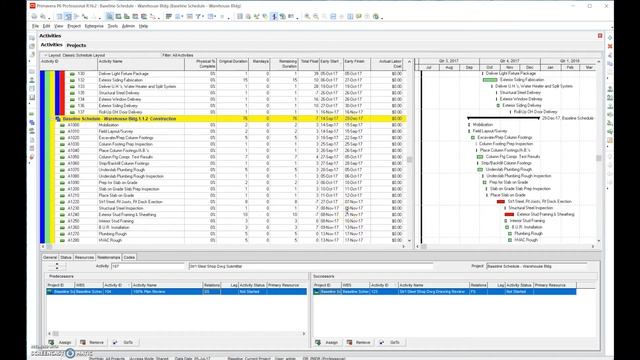Collapse the Construction WBS band
This screenshot has width=640, height=360.
[x=53, y=119]
